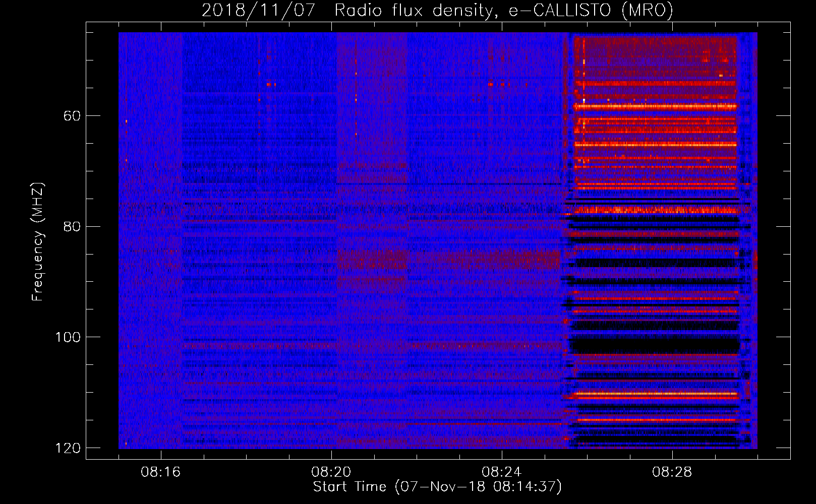This screenshot has width=816, height=504.
Task: Click the plot title "2018/11/07 Radio flux density, e-CALLISTO (MRO)"
Action: (x=437, y=10)
